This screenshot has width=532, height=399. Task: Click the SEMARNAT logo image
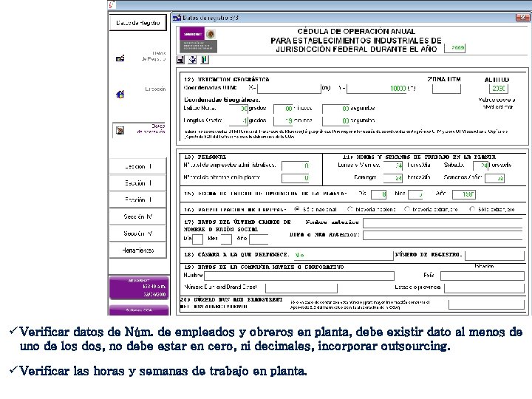pyautogui.click(x=198, y=40)
